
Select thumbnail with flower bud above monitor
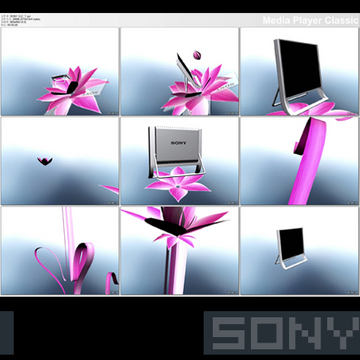180,72
